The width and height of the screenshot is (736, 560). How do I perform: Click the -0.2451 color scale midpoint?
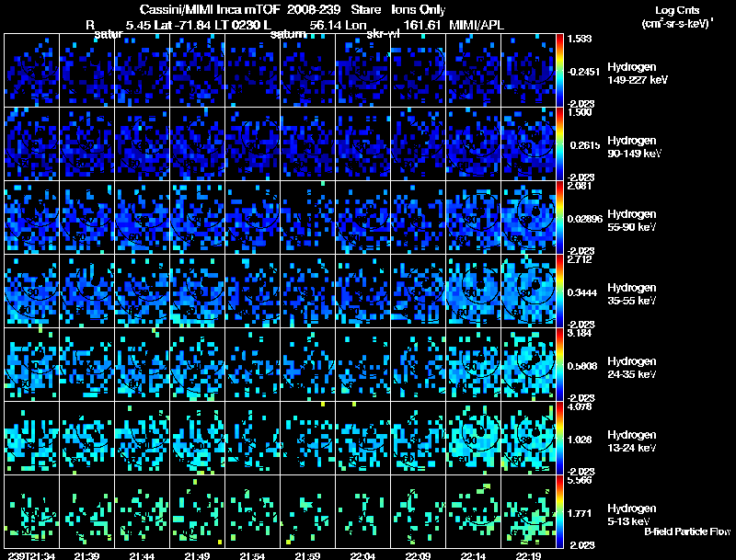(x=583, y=72)
